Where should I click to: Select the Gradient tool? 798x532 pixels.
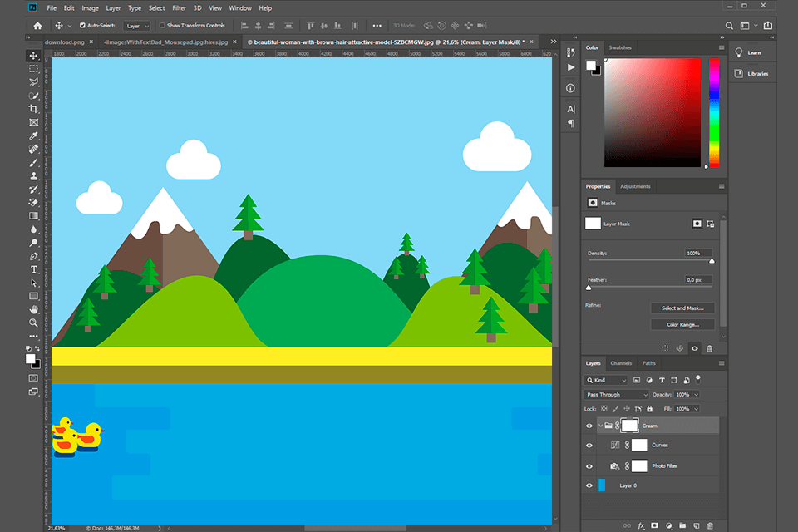pos(33,216)
